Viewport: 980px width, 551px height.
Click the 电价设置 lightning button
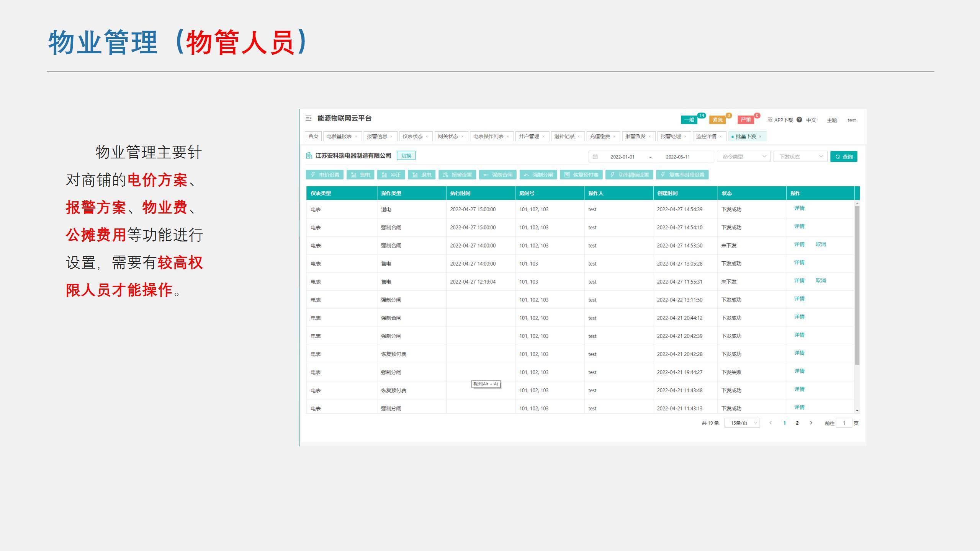[325, 175]
